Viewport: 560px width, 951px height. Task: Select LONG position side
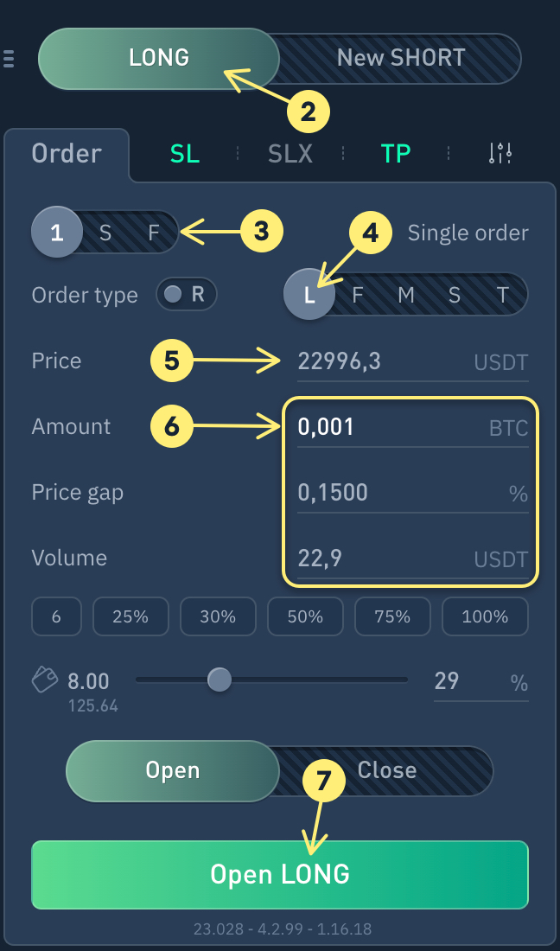pyautogui.click(x=159, y=59)
